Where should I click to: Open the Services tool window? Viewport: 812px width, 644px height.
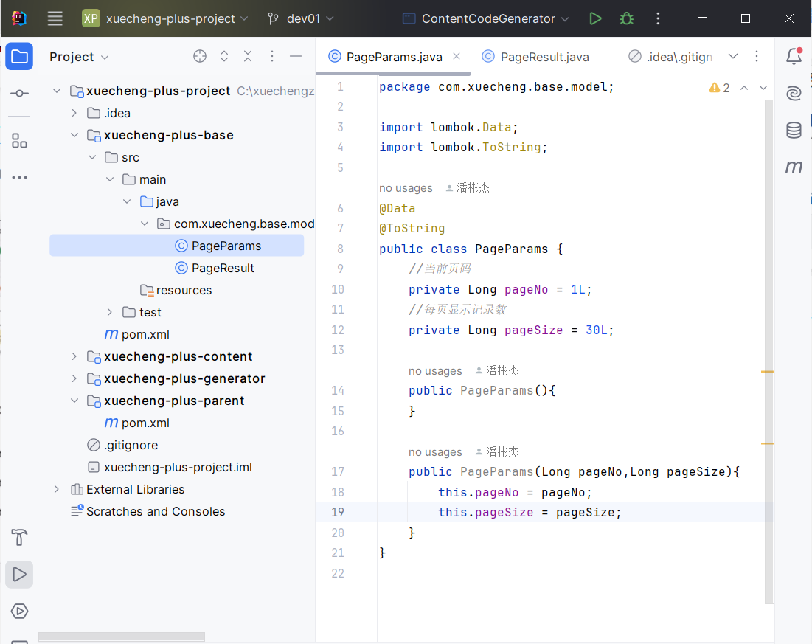coord(19,612)
